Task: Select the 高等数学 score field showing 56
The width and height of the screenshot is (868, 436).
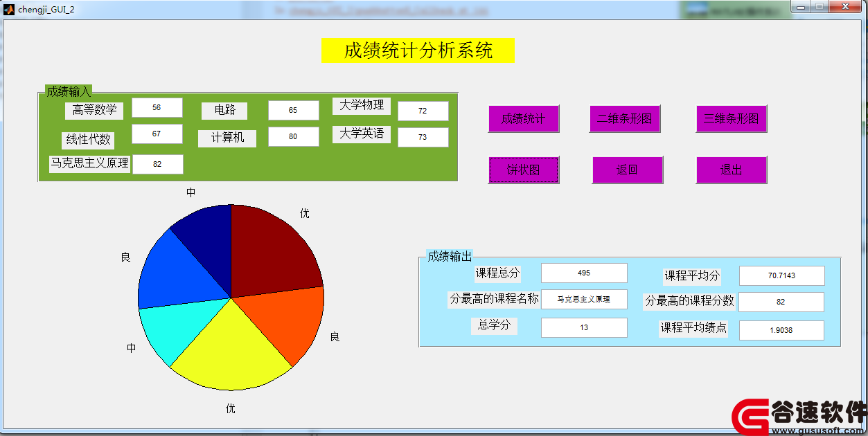Action: (157, 107)
